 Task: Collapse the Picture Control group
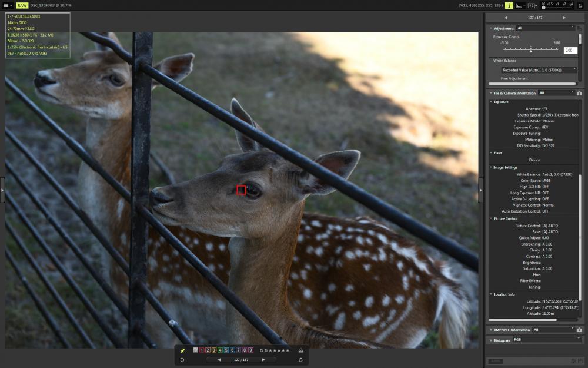coord(491,218)
